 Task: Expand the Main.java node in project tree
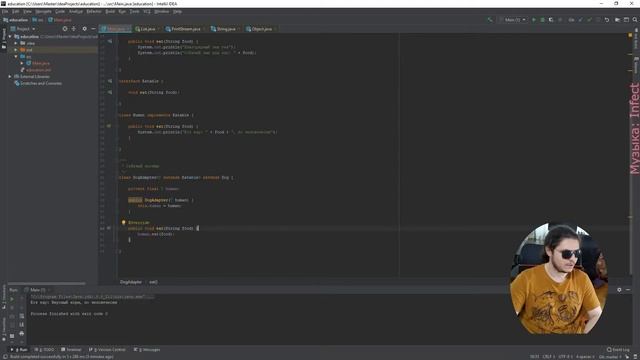22,63
